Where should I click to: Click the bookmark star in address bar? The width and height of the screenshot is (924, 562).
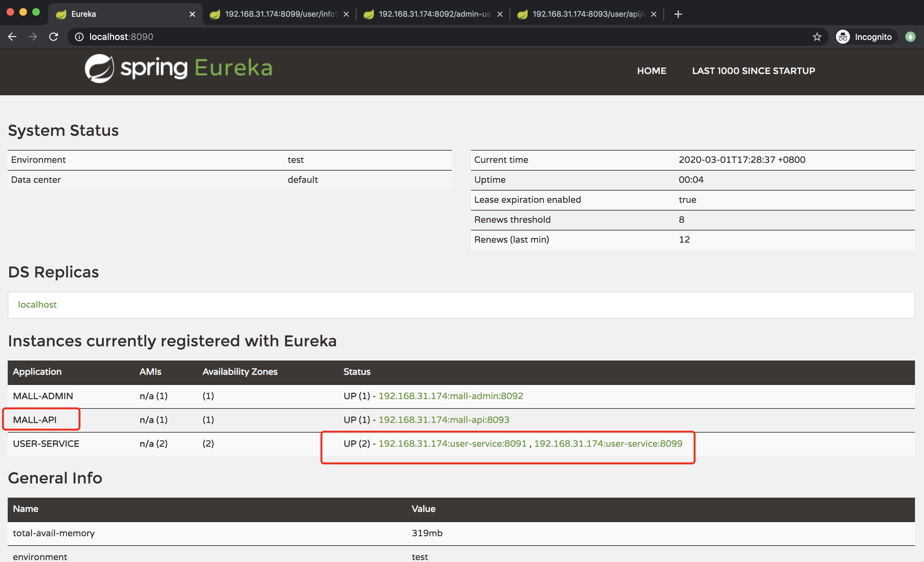817,36
